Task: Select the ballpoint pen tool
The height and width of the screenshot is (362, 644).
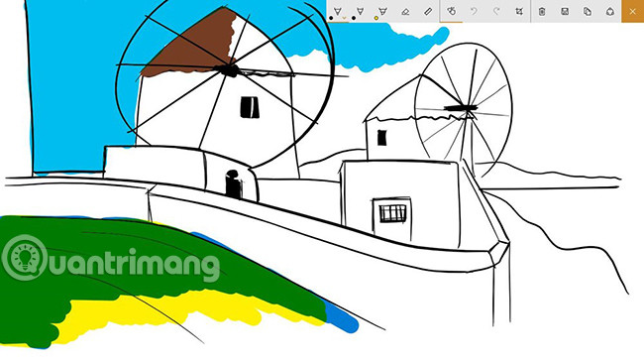Action: click(338, 11)
